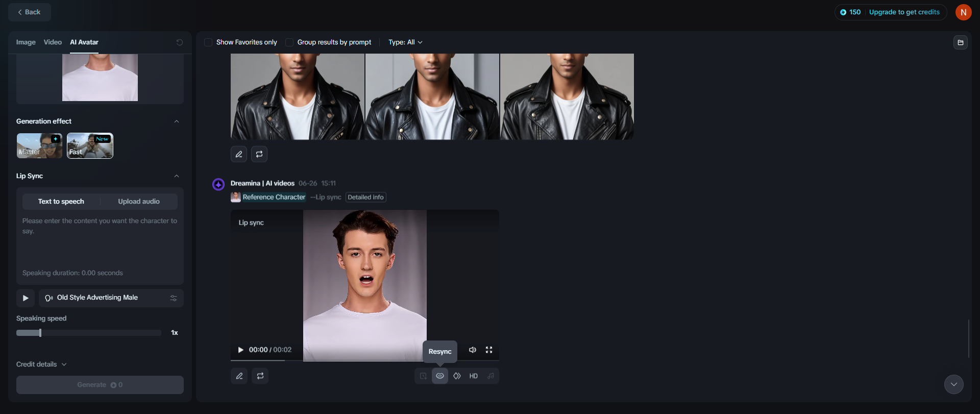The width and height of the screenshot is (980, 414).
Task: Click the Resync lips icon under the video
Action: [x=439, y=376]
